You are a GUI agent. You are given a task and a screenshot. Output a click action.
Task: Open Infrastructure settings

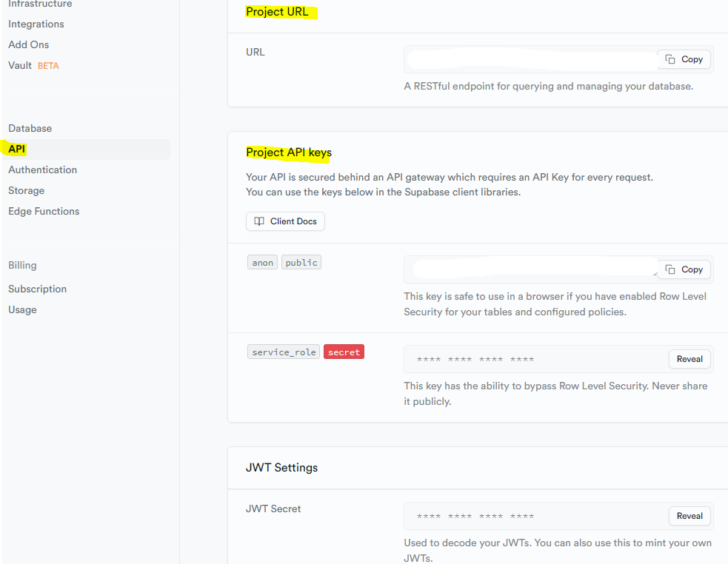coord(39,4)
